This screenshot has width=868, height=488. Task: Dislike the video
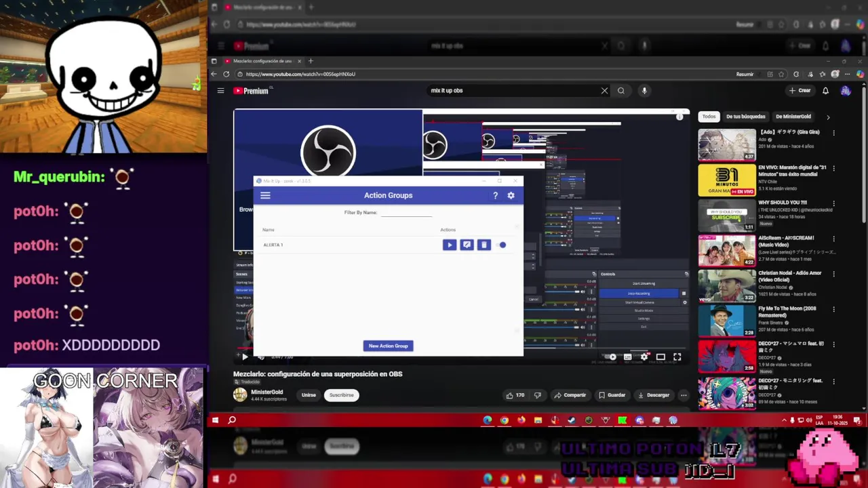538,395
